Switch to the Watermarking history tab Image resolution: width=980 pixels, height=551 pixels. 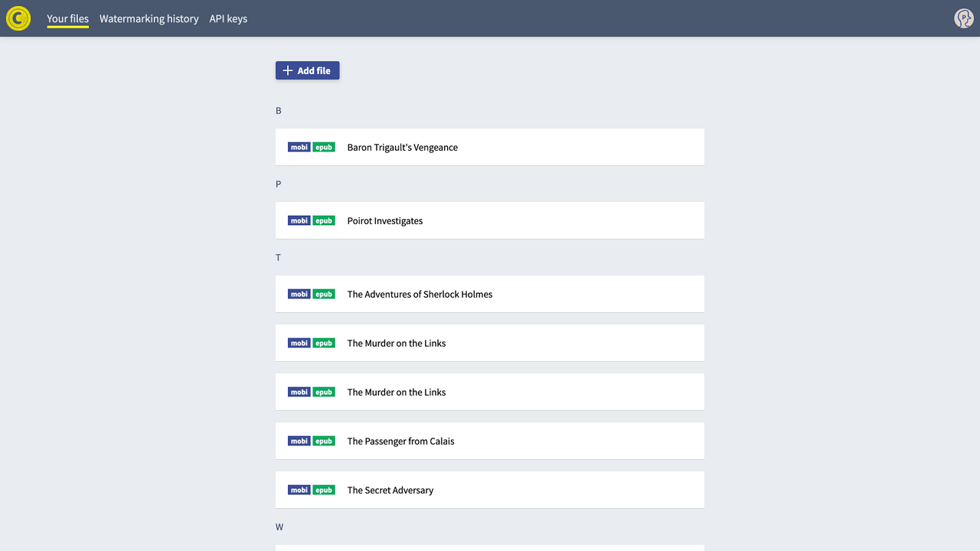pyautogui.click(x=149, y=18)
